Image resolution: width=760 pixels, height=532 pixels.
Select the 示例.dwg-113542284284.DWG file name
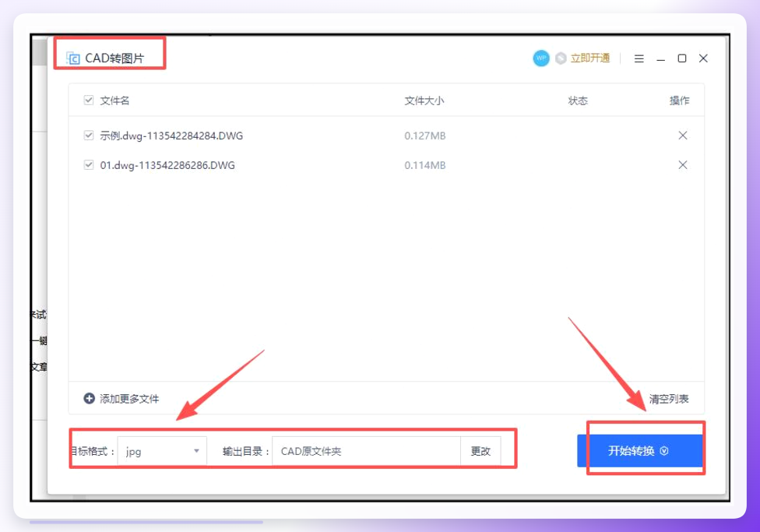(171, 136)
